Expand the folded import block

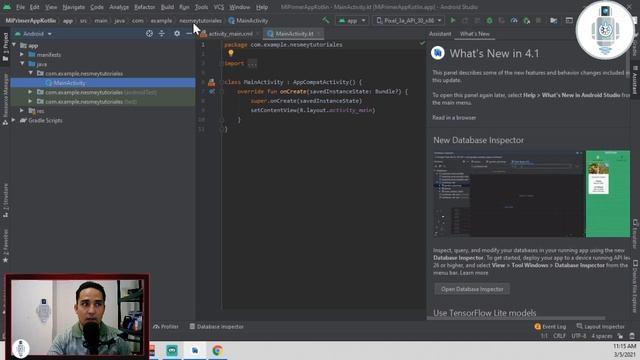pyautogui.click(x=252, y=64)
